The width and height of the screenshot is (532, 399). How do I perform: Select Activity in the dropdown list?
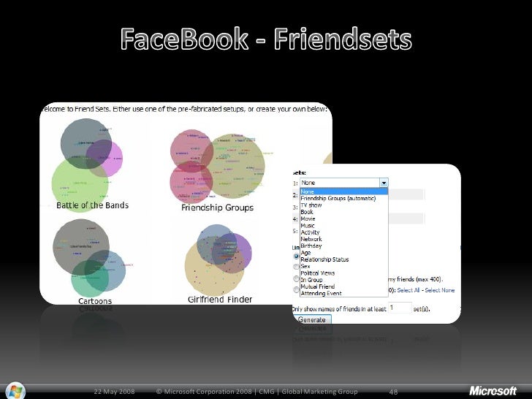click(310, 232)
